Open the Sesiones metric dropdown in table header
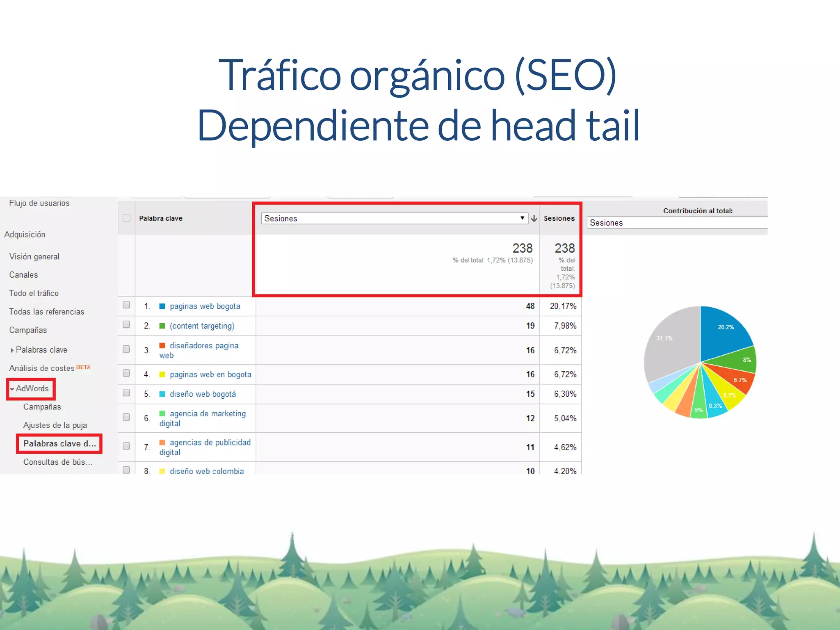Image resolution: width=840 pixels, height=630 pixels. click(x=394, y=218)
